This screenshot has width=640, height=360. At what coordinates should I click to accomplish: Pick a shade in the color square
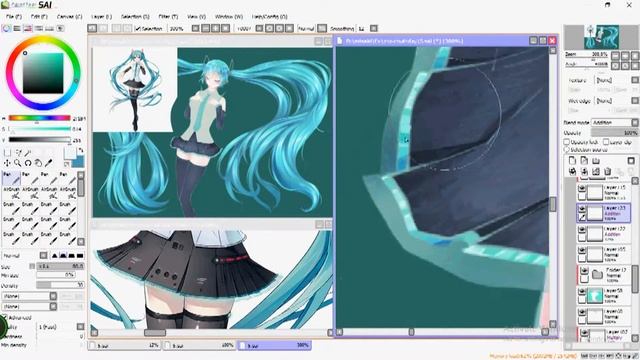click(x=43, y=73)
